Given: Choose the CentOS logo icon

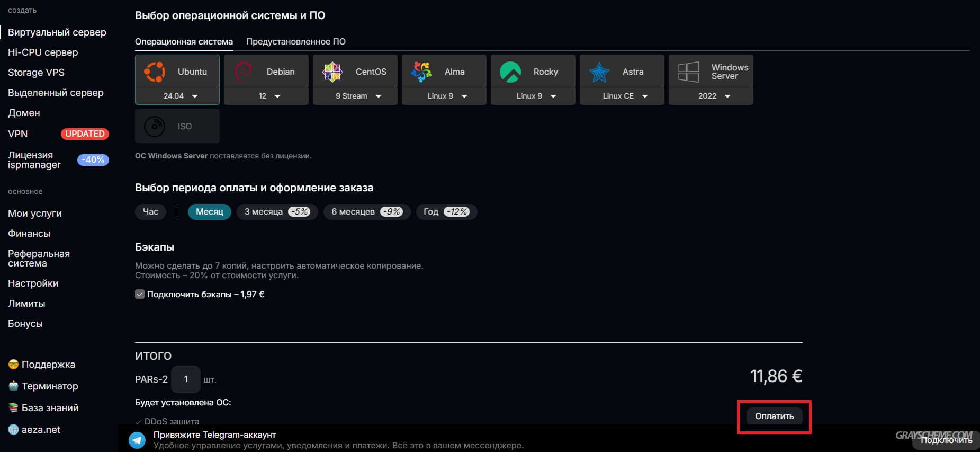Looking at the screenshot, I should click(x=332, y=72).
